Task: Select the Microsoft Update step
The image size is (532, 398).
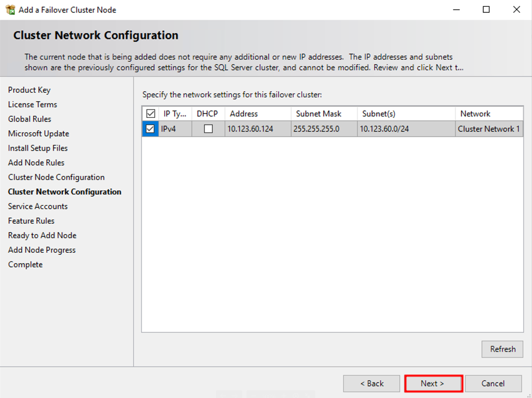Action: [39, 134]
